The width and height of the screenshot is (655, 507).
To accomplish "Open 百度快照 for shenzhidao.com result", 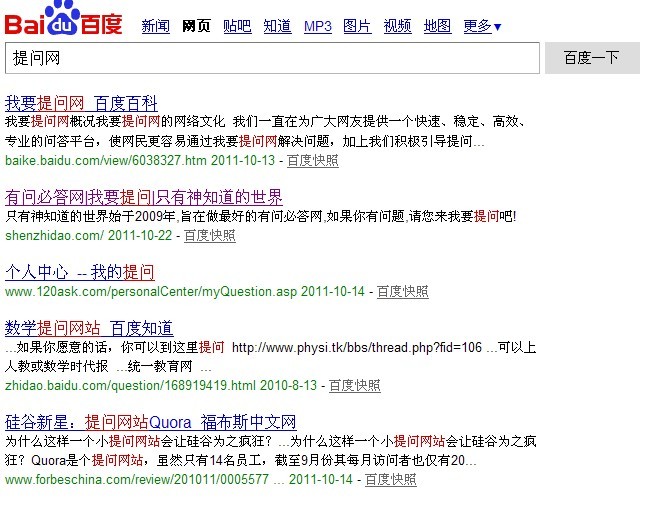I will 210,236.
